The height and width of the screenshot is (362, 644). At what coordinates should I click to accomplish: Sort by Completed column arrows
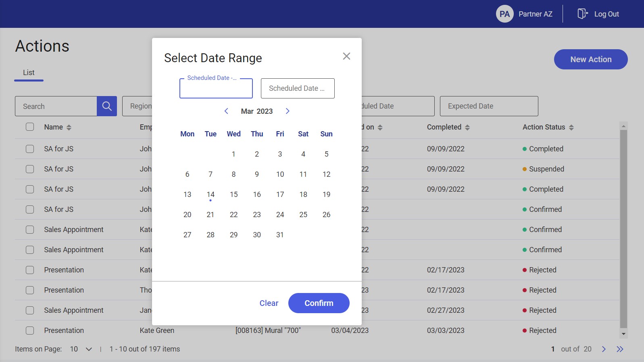tap(467, 128)
